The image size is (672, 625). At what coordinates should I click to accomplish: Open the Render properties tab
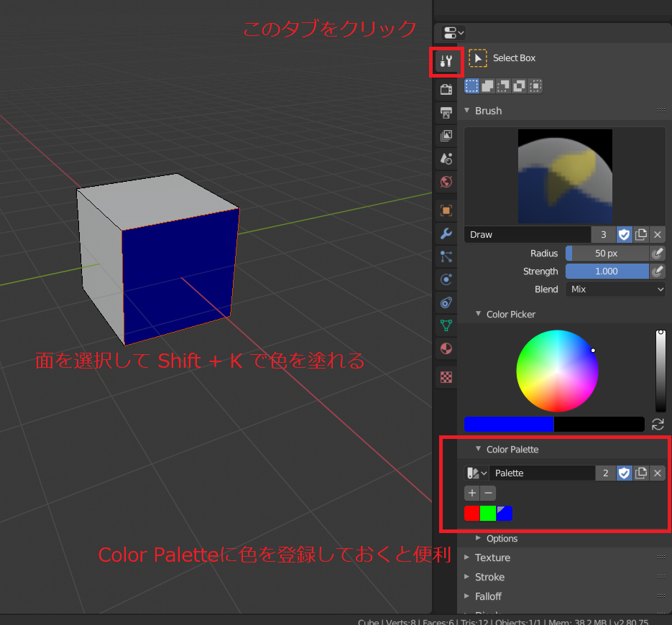point(446,89)
